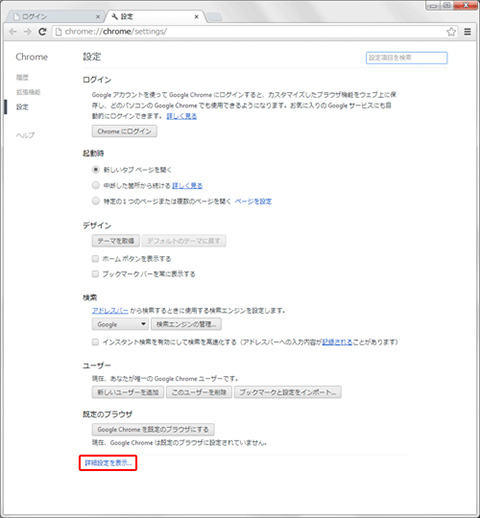Image resolution: width=480 pixels, height=518 pixels.
Task: Enable the show Home button checkbox
Action: pyautogui.click(x=95, y=258)
